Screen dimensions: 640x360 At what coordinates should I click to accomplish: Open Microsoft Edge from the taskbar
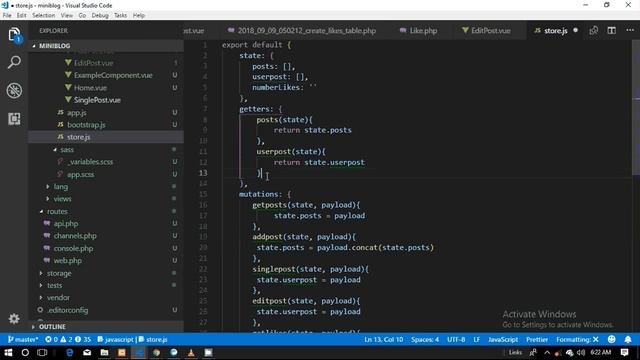pyautogui.click(x=69, y=353)
